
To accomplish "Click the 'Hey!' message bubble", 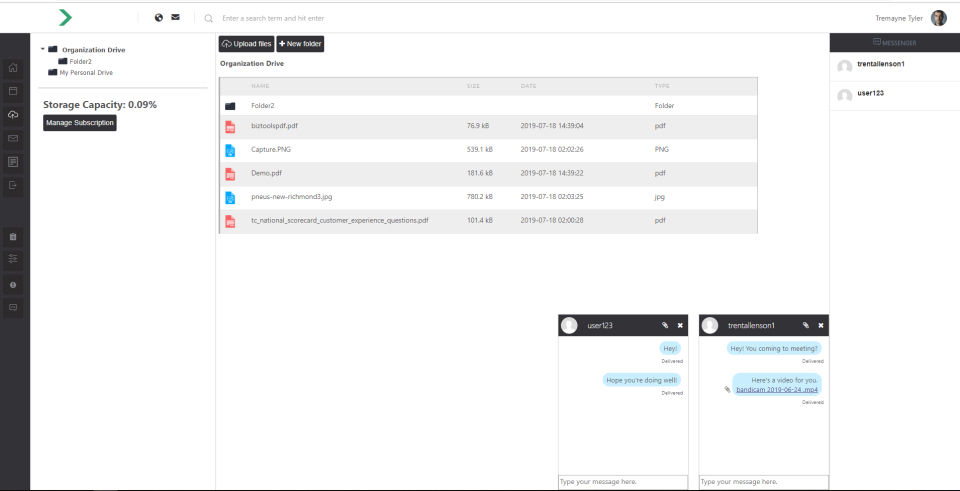I will (670, 348).
